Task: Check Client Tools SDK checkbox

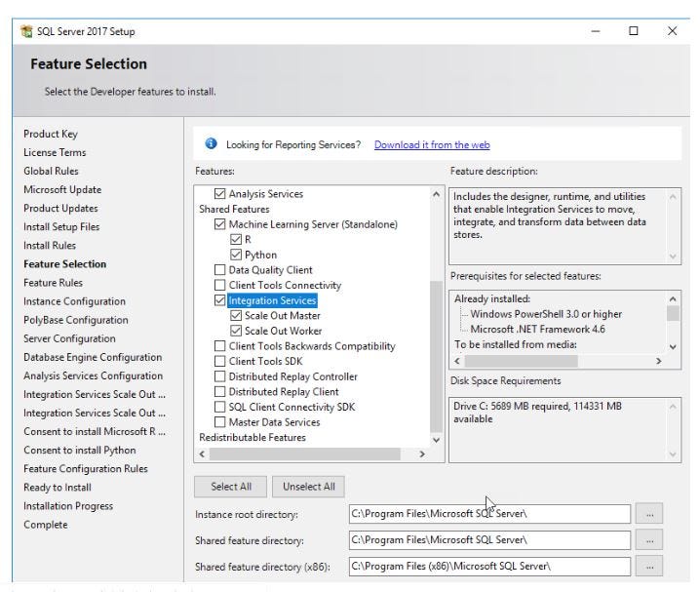Action: [x=219, y=361]
